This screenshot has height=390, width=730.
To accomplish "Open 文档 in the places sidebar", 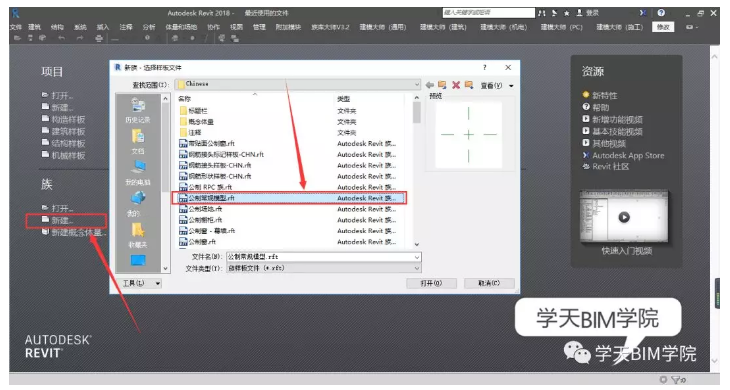I will pos(138,141).
